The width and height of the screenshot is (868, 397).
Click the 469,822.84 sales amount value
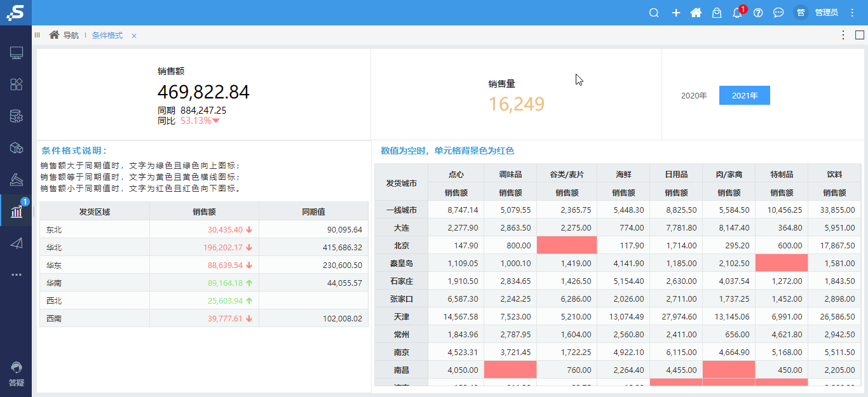pyautogui.click(x=203, y=92)
